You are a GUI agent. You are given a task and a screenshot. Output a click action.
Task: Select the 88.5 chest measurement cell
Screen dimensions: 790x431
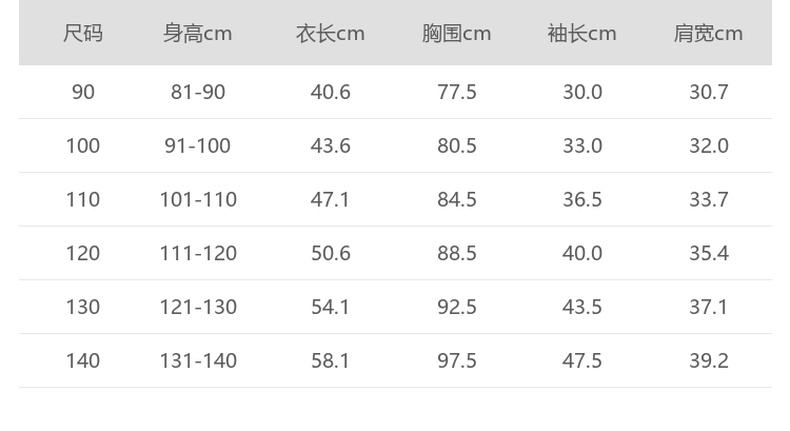(x=456, y=253)
